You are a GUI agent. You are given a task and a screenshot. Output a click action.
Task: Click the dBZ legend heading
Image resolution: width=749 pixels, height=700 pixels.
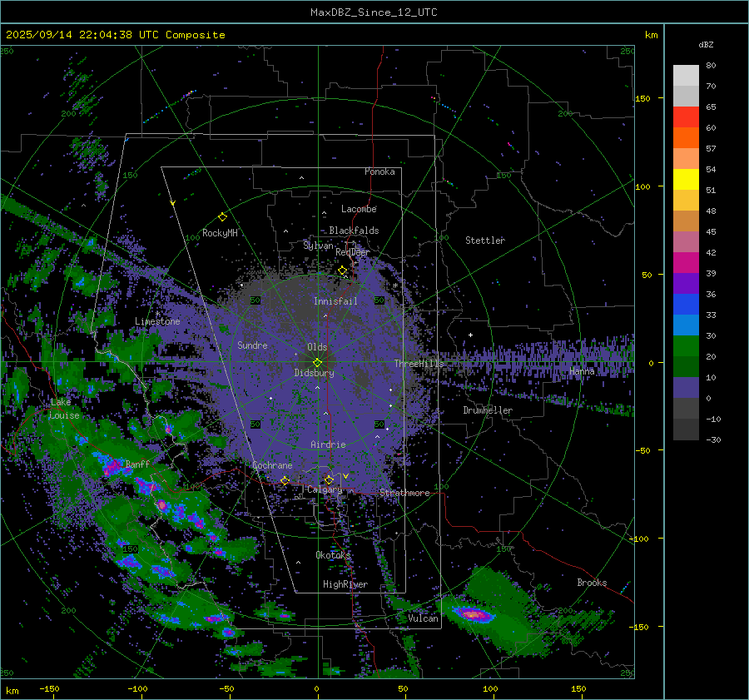tap(706, 45)
